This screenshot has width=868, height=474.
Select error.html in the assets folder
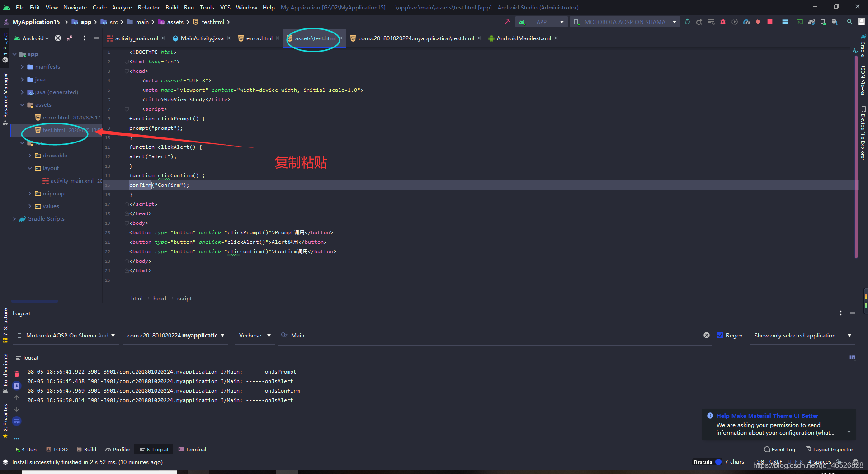coord(56,118)
